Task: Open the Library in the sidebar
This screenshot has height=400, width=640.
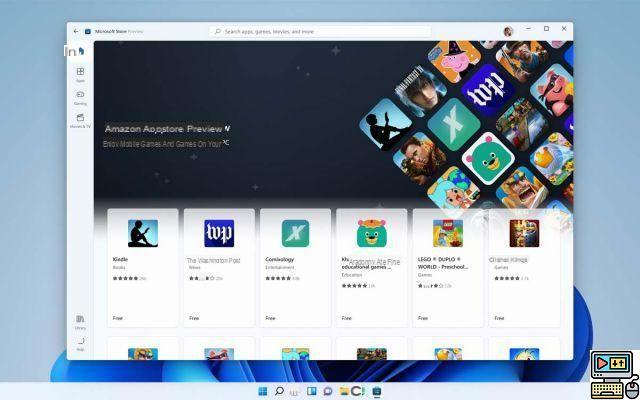Action: tap(80, 322)
